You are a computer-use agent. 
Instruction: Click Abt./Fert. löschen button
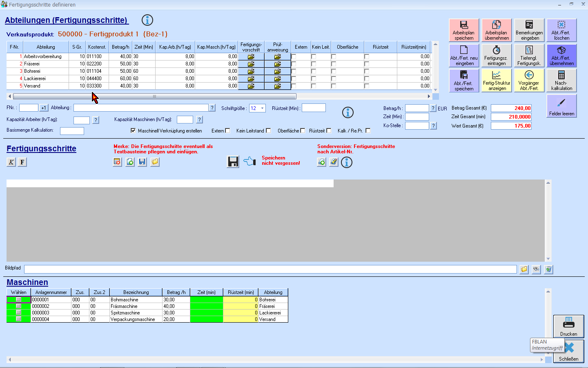561,30
